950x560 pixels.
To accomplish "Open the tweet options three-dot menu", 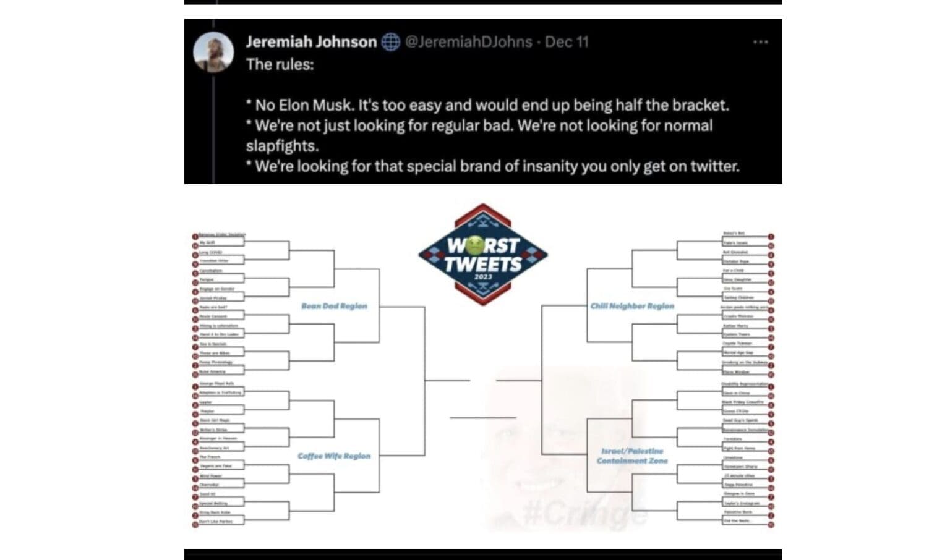I will 760,41.
